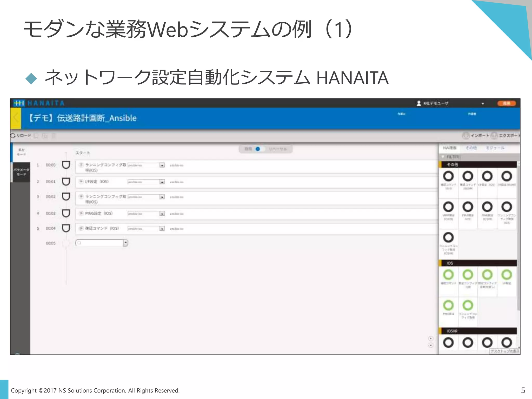Click the orange 商用 badge button
The width and height of the screenshot is (532, 399).
pyautogui.click(x=507, y=103)
